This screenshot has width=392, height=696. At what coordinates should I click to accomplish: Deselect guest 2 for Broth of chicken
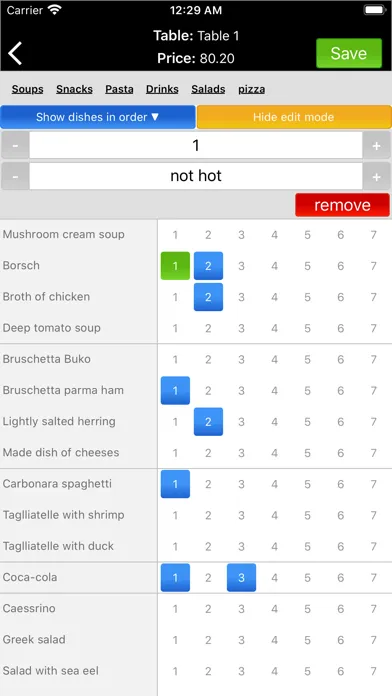click(208, 297)
